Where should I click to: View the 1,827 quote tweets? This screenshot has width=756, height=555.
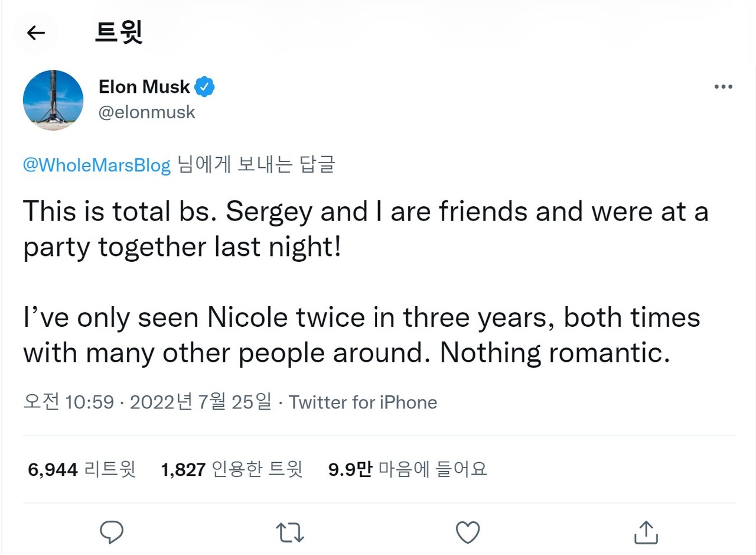[232, 469]
